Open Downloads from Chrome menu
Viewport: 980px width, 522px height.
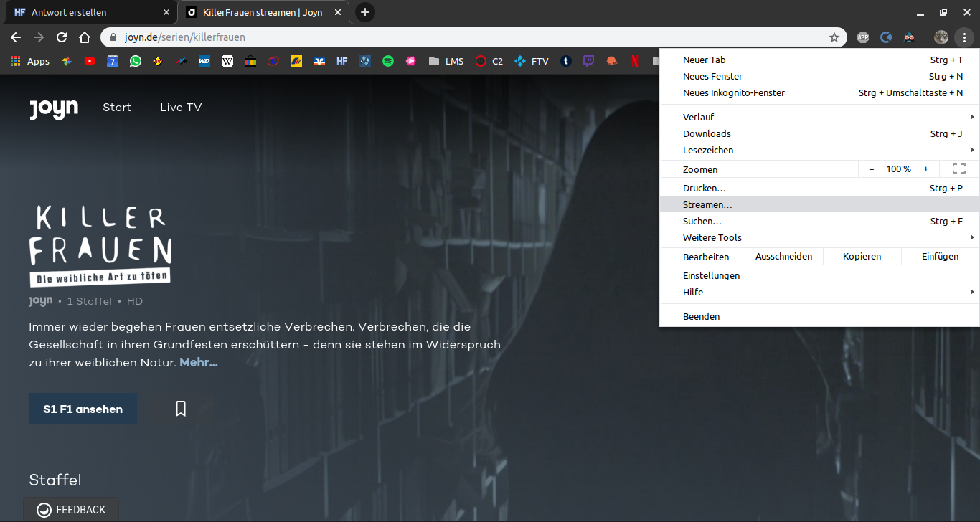point(819,133)
